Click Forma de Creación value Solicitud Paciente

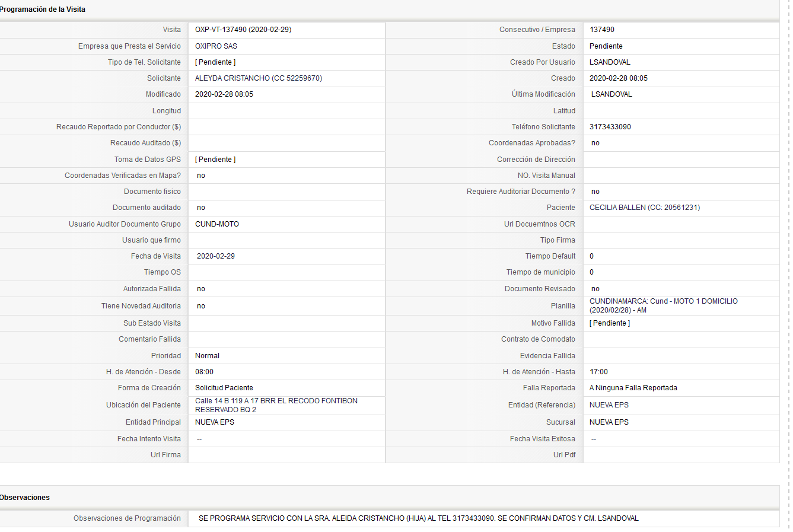pos(224,388)
